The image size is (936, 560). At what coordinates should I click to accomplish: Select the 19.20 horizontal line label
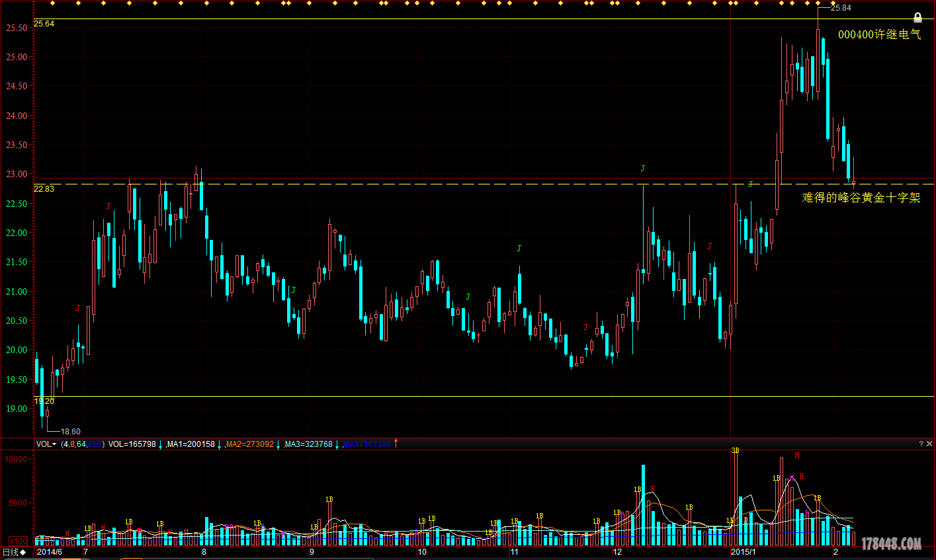(x=44, y=401)
